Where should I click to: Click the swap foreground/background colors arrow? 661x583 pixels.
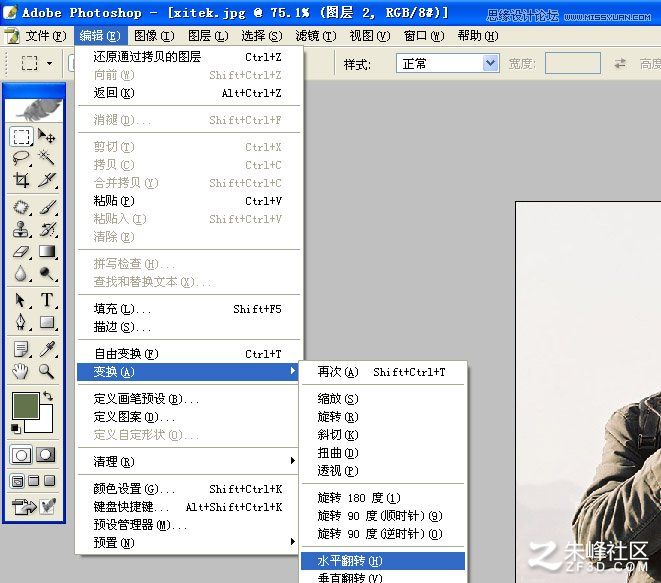pyautogui.click(x=48, y=396)
